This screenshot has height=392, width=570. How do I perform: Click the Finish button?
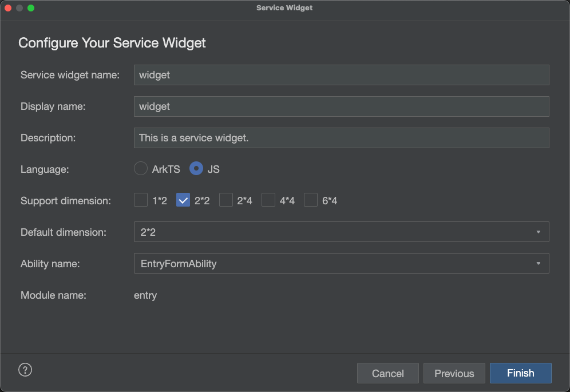[521, 373]
